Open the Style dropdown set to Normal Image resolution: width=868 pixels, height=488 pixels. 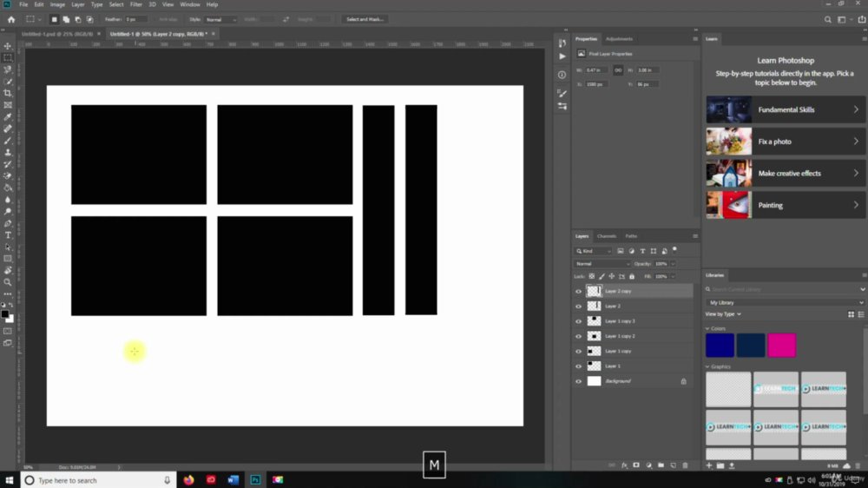tap(220, 19)
